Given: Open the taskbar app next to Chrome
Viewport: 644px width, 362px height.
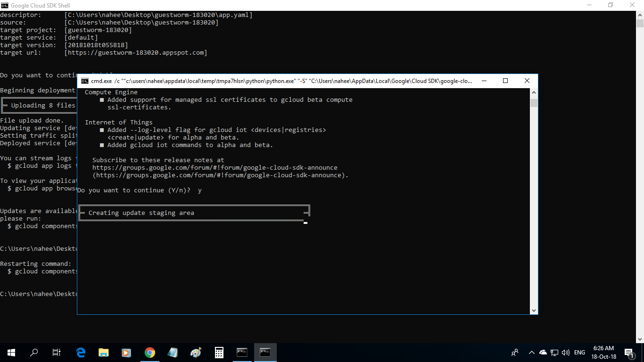Looking at the screenshot, I should (173, 353).
